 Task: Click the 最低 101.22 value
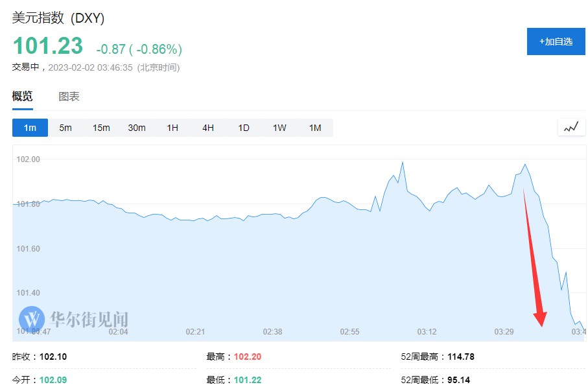pyautogui.click(x=248, y=380)
